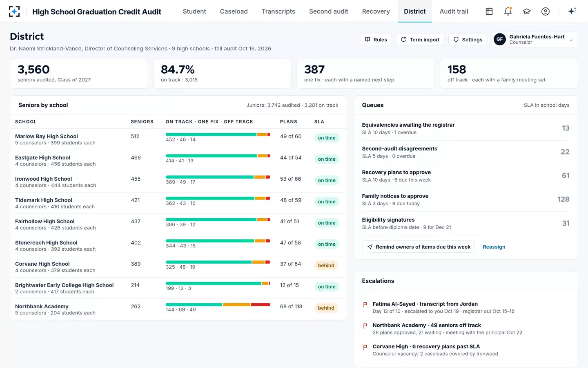View the Audit trail tab
Image resolution: width=588 pixels, height=368 pixels.
[x=454, y=11]
